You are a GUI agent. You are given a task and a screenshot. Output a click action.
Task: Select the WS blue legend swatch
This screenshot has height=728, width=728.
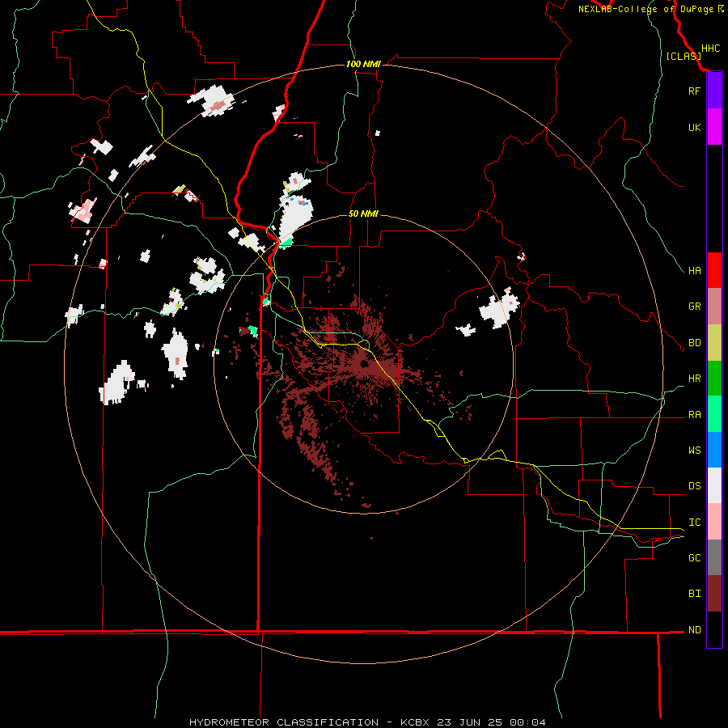tap(714, 450)
